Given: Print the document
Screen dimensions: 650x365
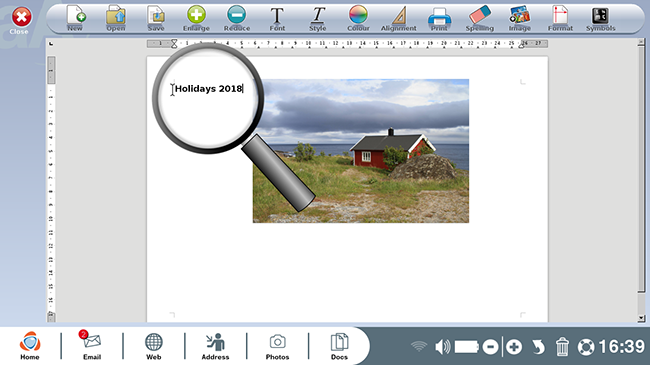Looking at the screenshot, I should [439, 19].
